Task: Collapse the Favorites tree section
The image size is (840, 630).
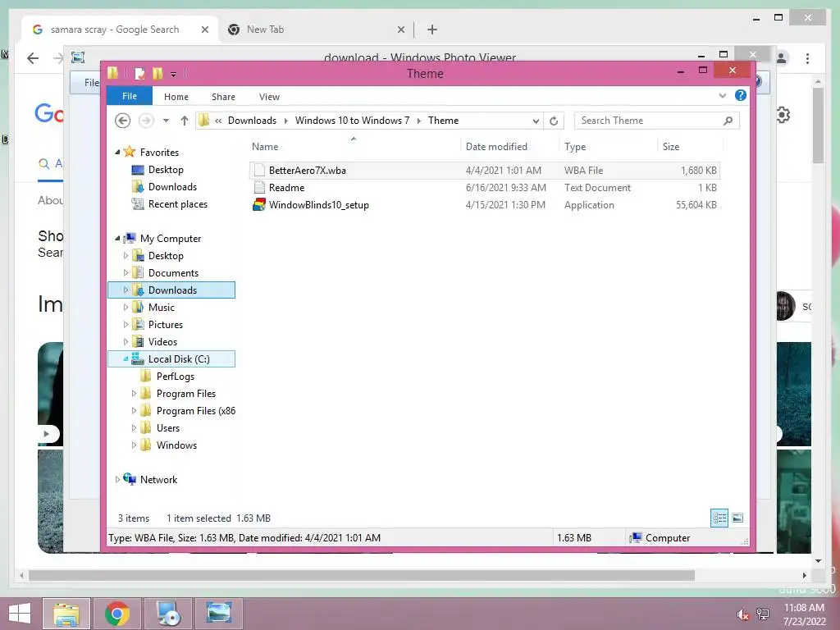Action: tap(117, 152)
